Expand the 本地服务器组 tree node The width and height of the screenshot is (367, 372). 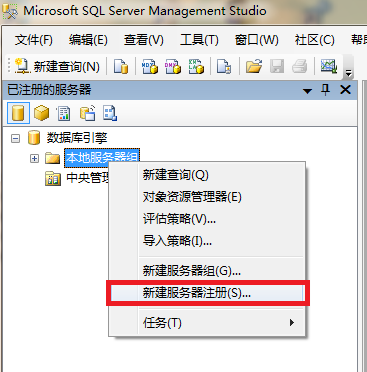point(34,158)
